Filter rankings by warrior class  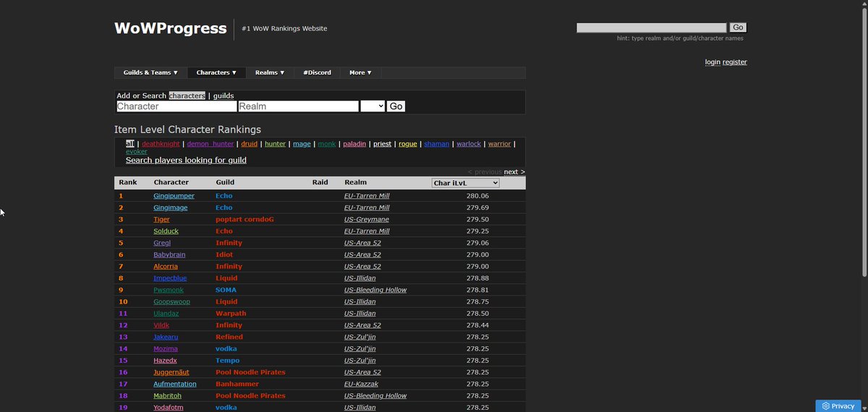coord(499,144)
